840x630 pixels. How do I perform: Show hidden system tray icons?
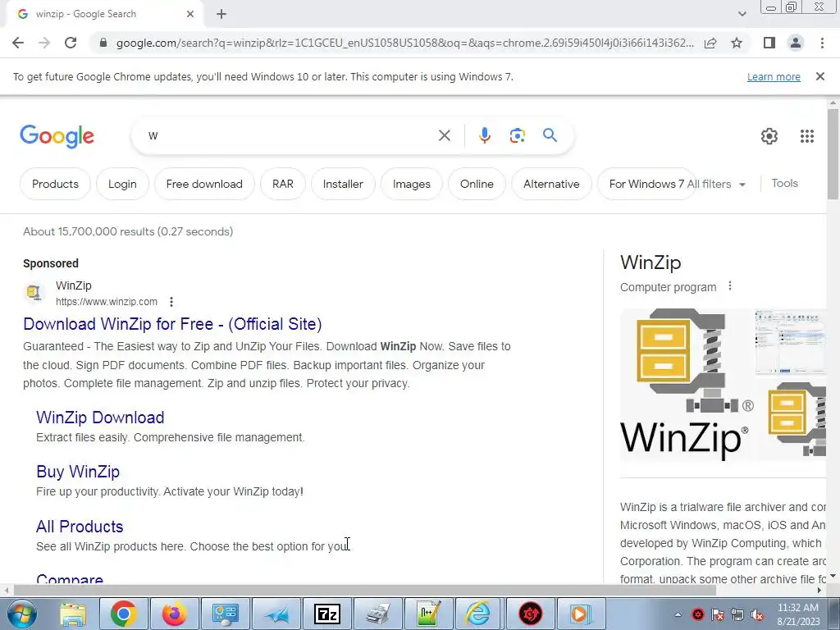click(678, 614)
